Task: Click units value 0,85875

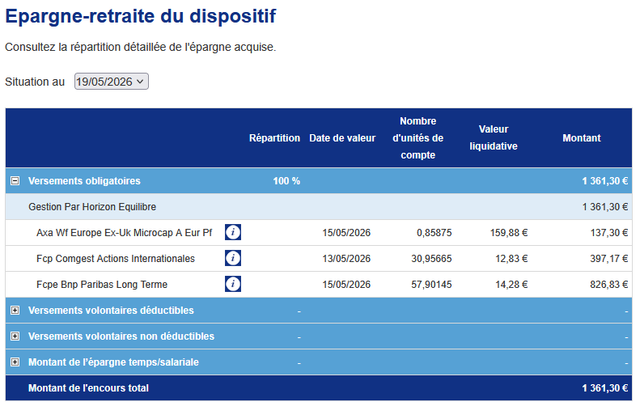Action: [x=434, y=233]
